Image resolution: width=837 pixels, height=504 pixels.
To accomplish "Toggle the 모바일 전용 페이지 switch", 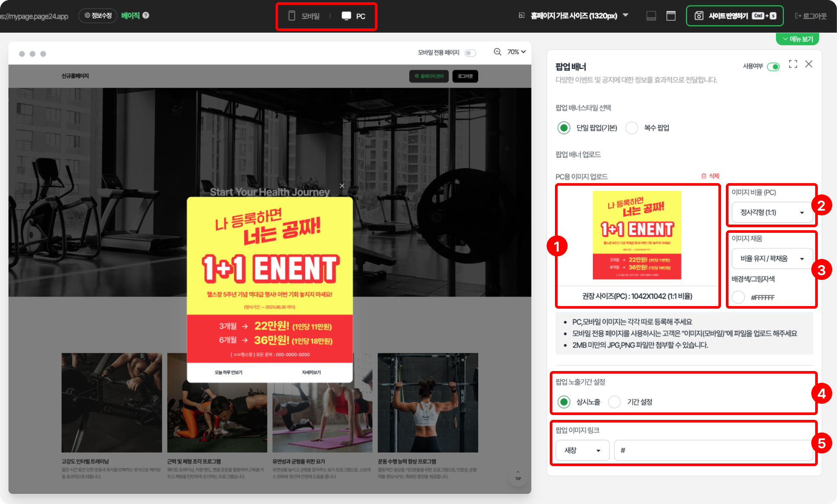I will click(470, 53).
